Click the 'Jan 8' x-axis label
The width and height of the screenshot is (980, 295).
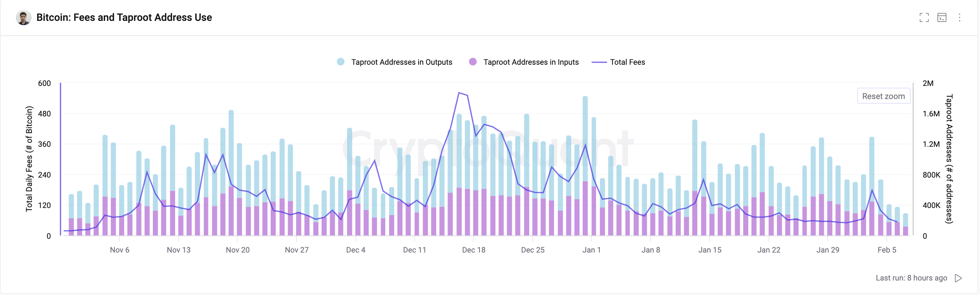[651, 250]
